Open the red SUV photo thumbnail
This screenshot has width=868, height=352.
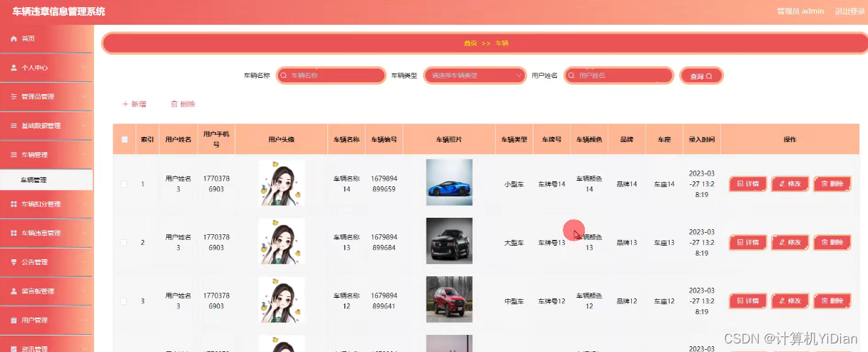(x=449, y=299)
